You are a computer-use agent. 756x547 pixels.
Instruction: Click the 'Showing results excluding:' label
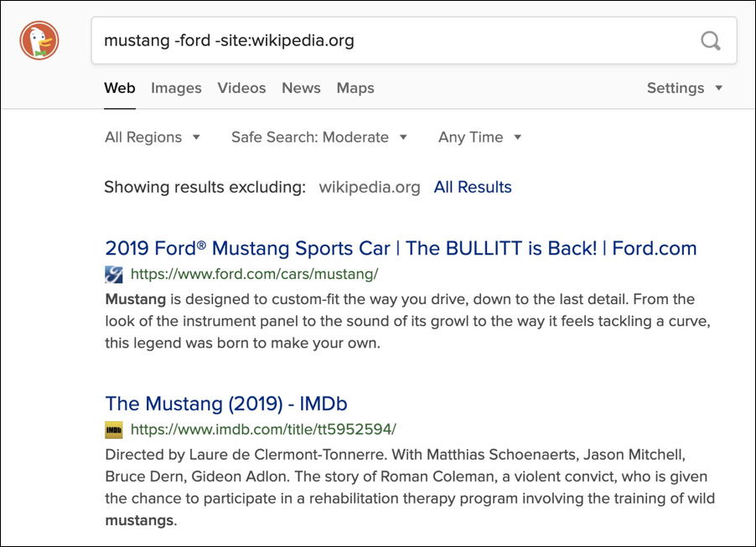pos(205,187)
